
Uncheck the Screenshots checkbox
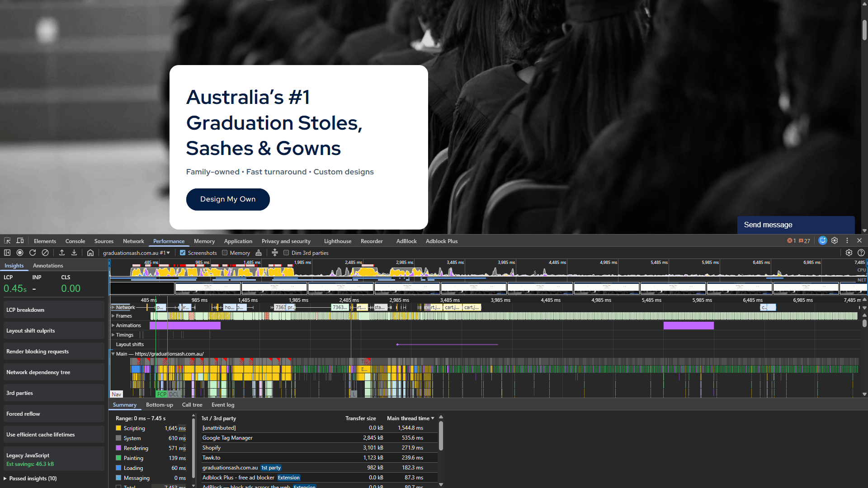pos(183,253)
